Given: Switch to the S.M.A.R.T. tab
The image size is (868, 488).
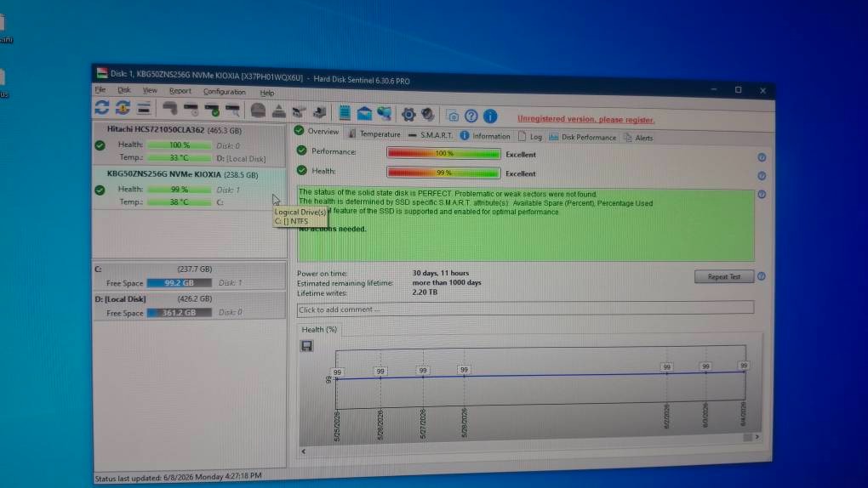Looking at the screenshot, I should (431, 135).
